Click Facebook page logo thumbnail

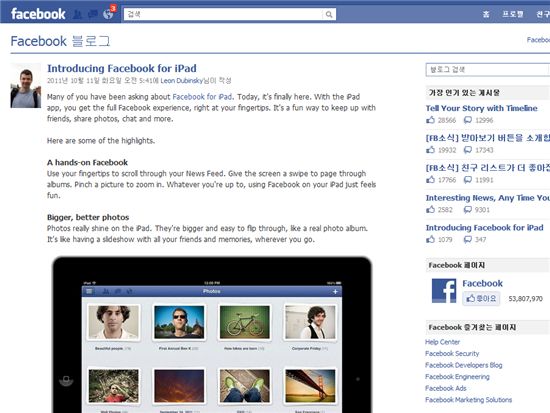click(x=444, y=291)
